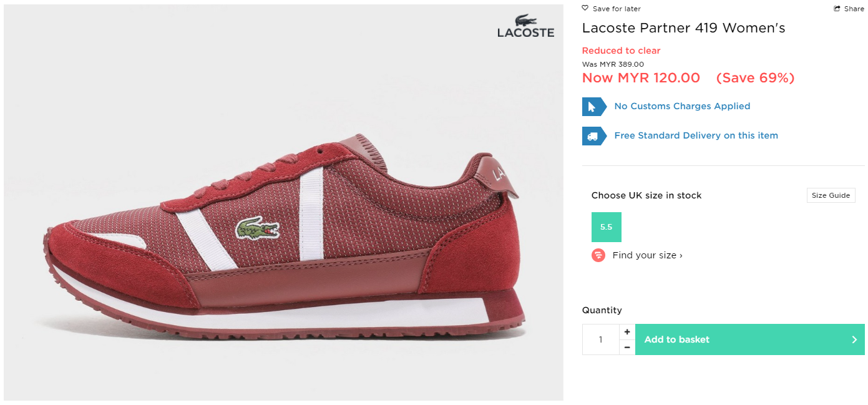This screenshot has height=405, width=868.
Task: Select UK size 5.5
Action: tap(606, 227)
